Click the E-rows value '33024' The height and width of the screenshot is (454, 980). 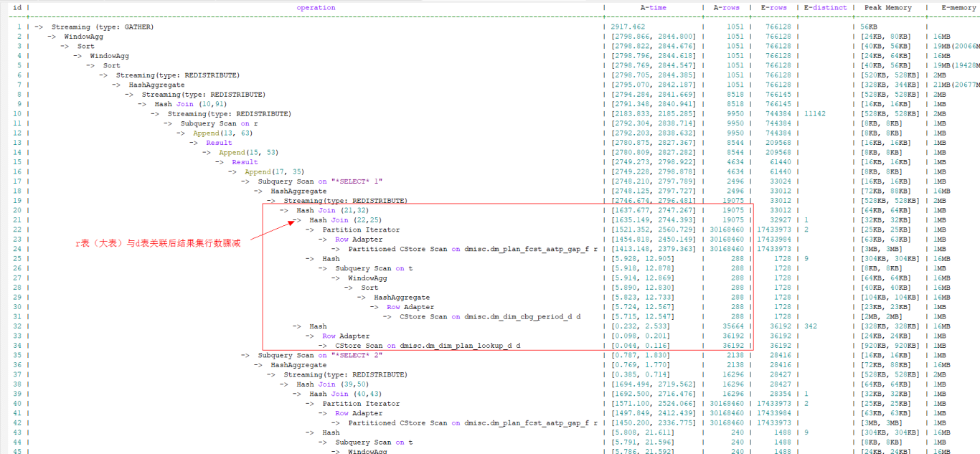[x=780, y=182]
